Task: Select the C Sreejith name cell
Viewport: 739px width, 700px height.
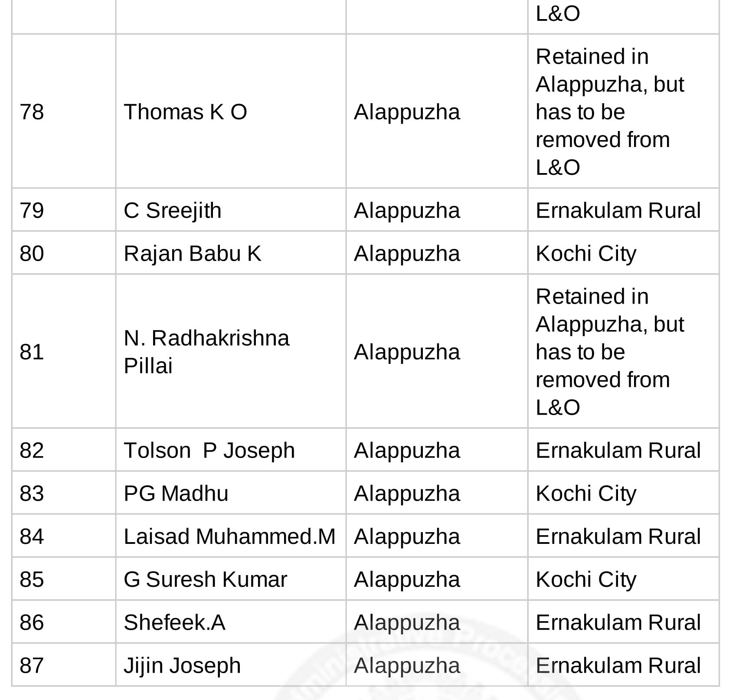Action: (231, 210)
